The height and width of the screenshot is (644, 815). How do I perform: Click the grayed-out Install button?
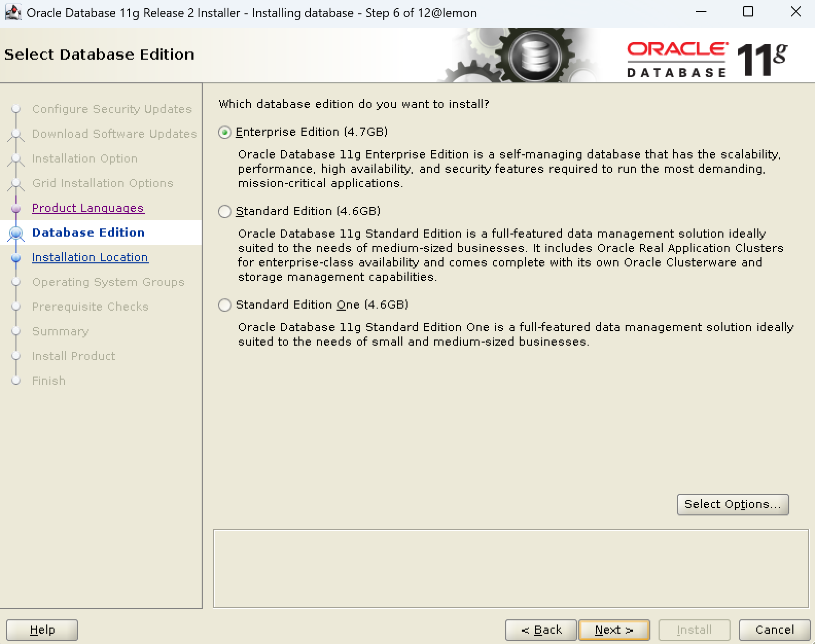coord(694,630)
